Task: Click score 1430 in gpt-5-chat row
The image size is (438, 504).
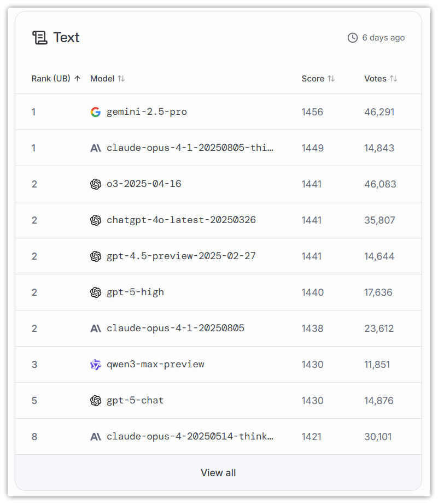Action: [x=313, y=401]
